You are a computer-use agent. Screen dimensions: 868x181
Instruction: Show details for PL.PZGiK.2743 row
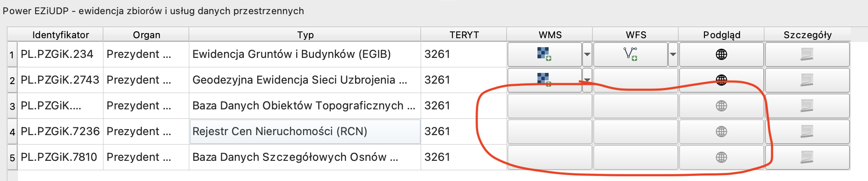tap(807, 80)
